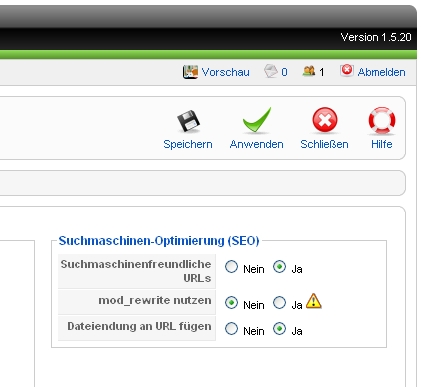421x387 pixels.
Task: Select Ja for Dateiendung an URL fügen
Action: 279,329
